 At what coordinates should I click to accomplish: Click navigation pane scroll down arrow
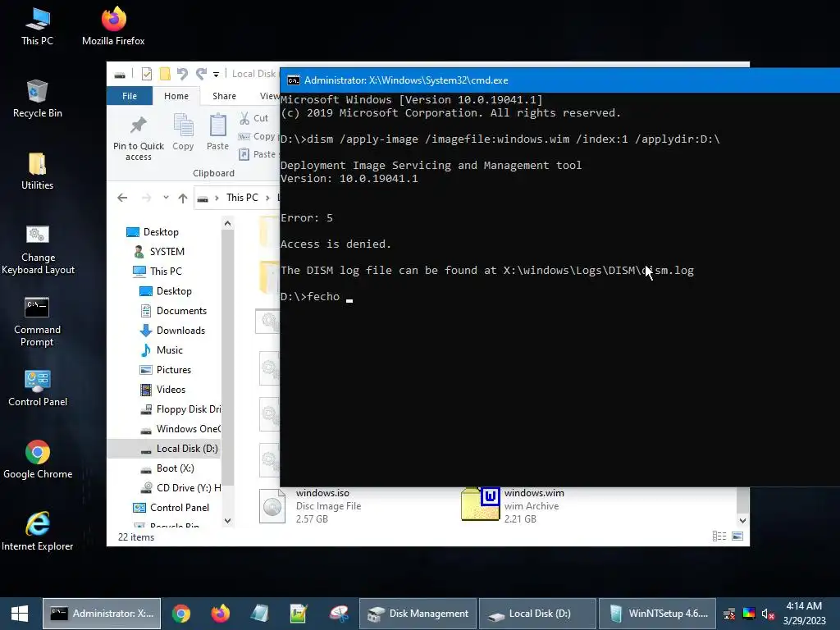pos(228,520)
